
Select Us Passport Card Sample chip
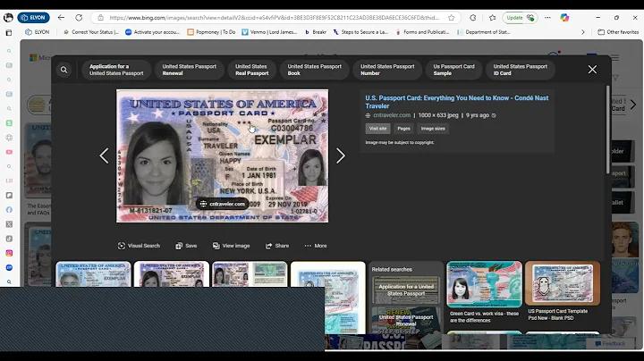(x=453, y=70)
